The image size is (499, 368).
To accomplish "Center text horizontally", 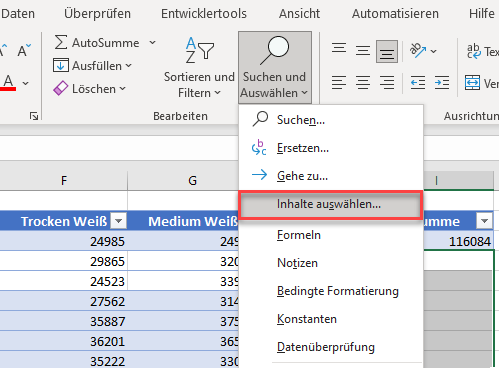I will pyautogui.click(x=363, y=82).
